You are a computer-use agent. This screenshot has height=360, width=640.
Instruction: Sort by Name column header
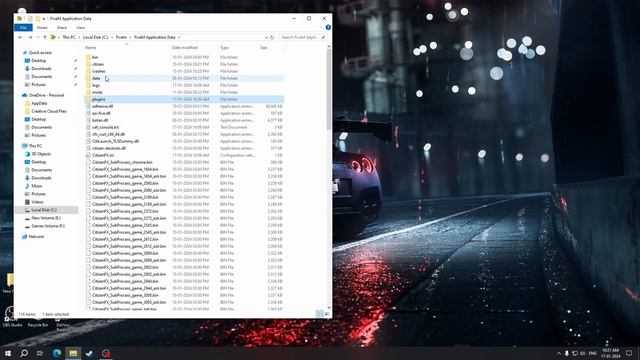pos(91,48)
